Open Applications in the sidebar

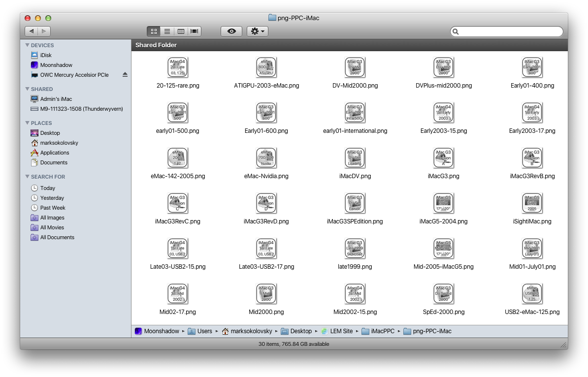point(54,153)
